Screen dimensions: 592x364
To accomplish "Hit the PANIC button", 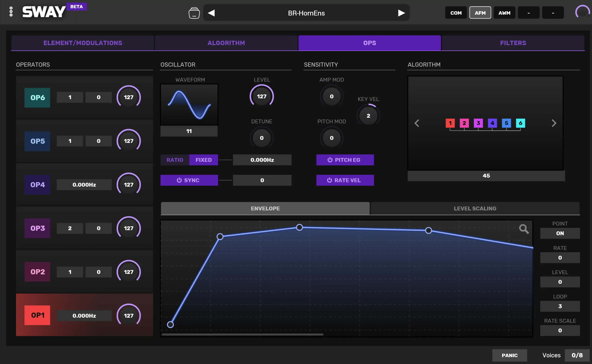I will point(509,355).
